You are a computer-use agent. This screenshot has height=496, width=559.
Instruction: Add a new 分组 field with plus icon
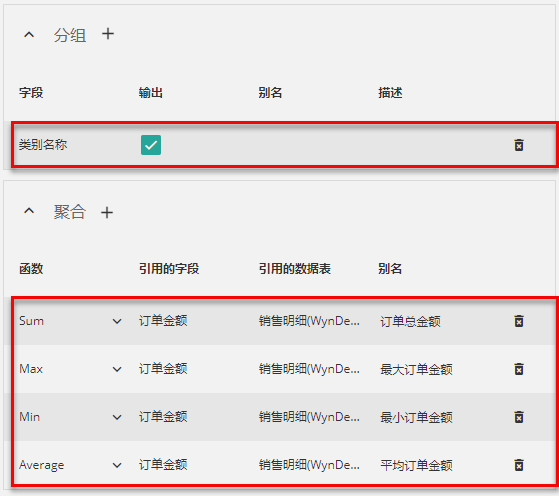(x=108, y=34)
